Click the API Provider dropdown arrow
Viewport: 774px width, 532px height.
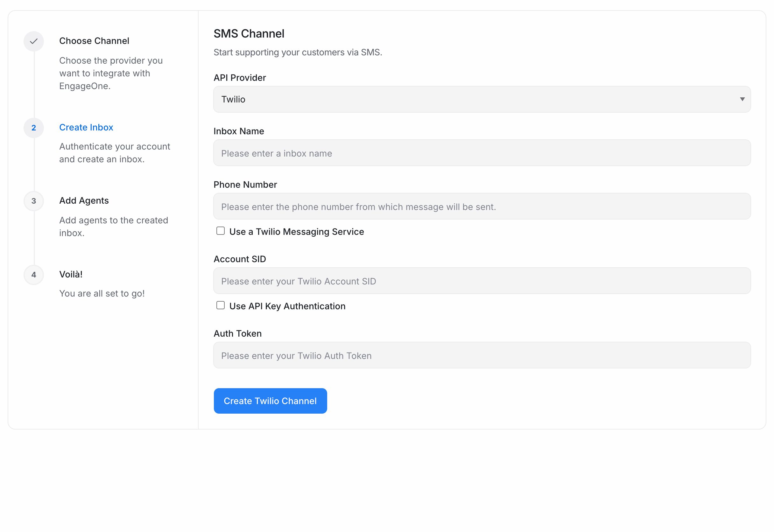742,99
